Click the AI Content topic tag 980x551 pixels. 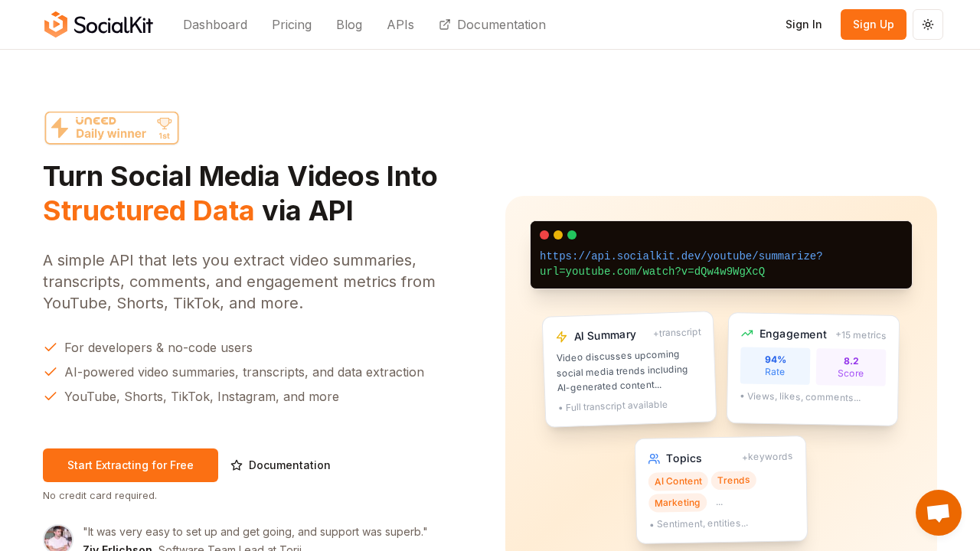coord(678,481)
